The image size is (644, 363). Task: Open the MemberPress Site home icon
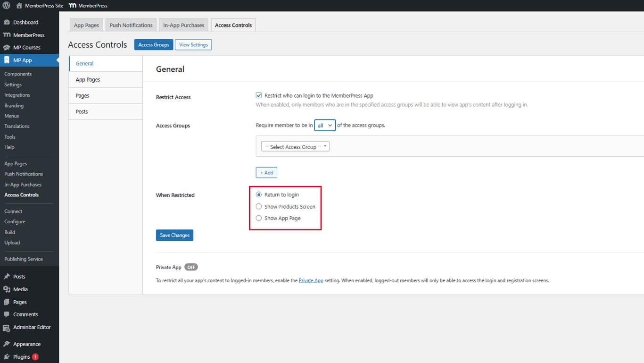tap(19, 6)
